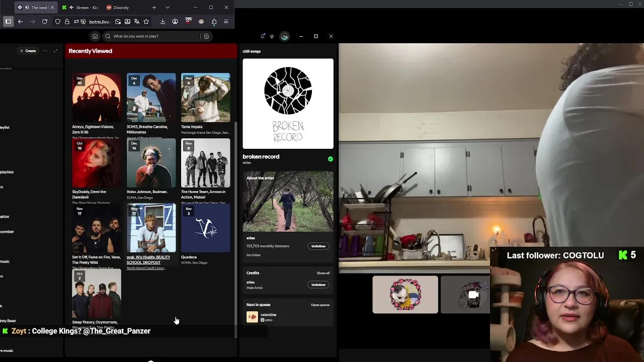This screenshot has width=644, height=362.
Task: Open the About the artist photo
Action: [x=288, y=202]
